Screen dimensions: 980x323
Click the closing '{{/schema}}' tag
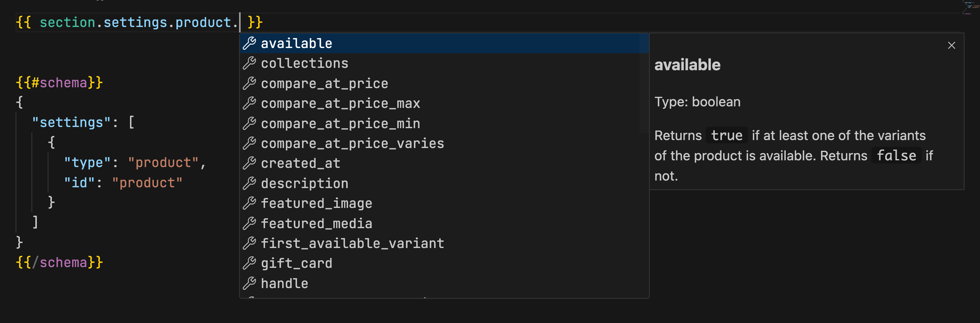click(59, 262)
